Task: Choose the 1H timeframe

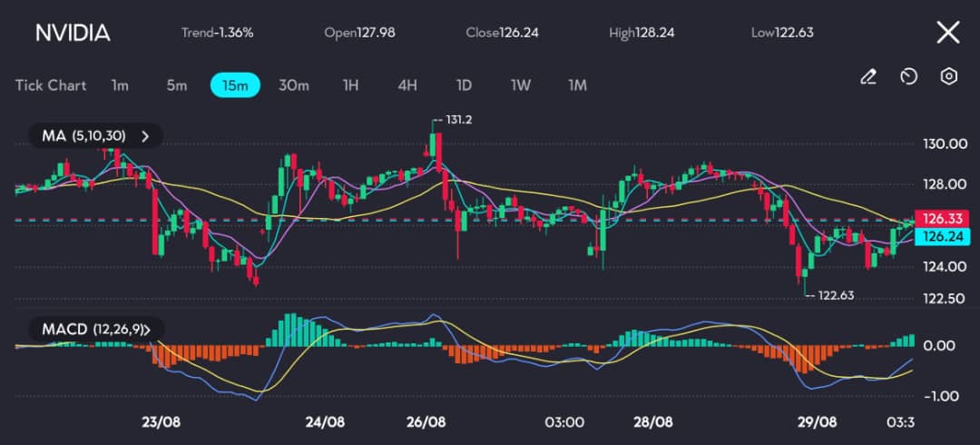Action: [x=351, y=85]
